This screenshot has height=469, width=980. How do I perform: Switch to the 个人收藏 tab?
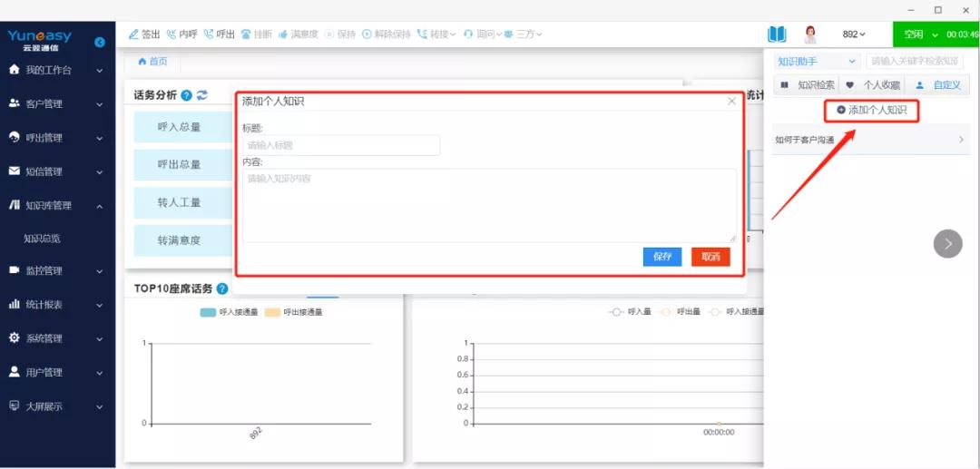872,85
